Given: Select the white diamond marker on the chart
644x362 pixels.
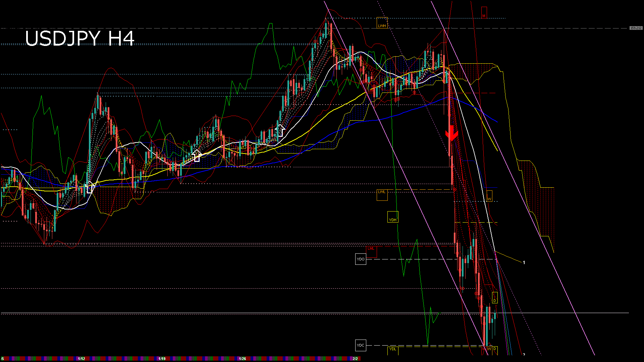Looking at the screenshot, I should [x=90, y=188].
